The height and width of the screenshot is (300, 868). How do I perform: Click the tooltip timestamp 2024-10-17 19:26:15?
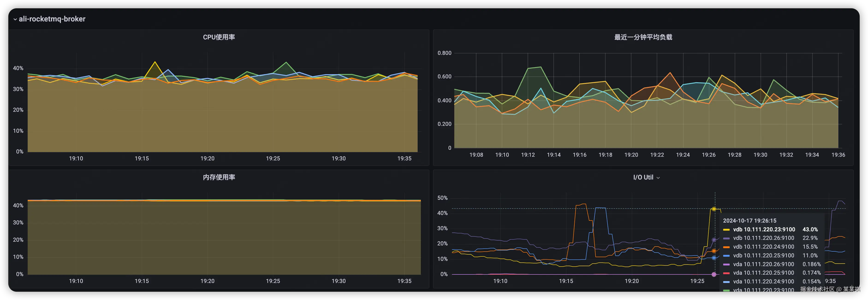(749, 221)
